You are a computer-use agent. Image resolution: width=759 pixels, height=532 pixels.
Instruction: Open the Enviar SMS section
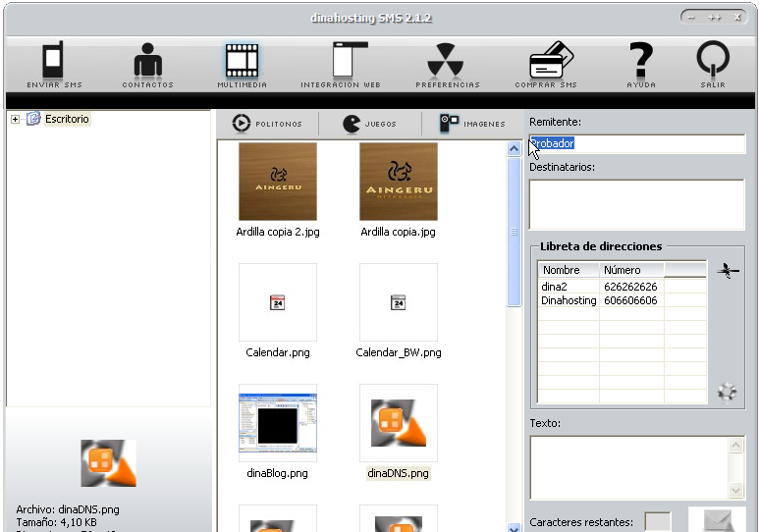(x=54, y=65)
